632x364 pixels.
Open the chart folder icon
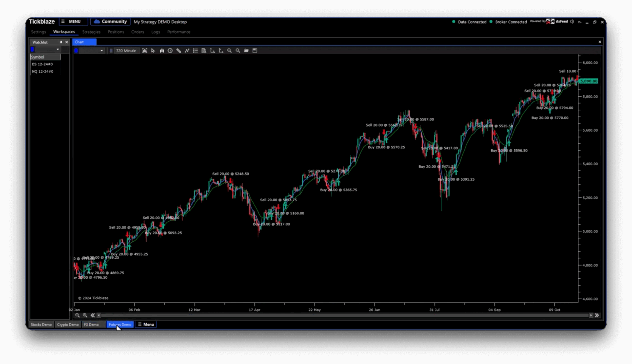point(246,51)
